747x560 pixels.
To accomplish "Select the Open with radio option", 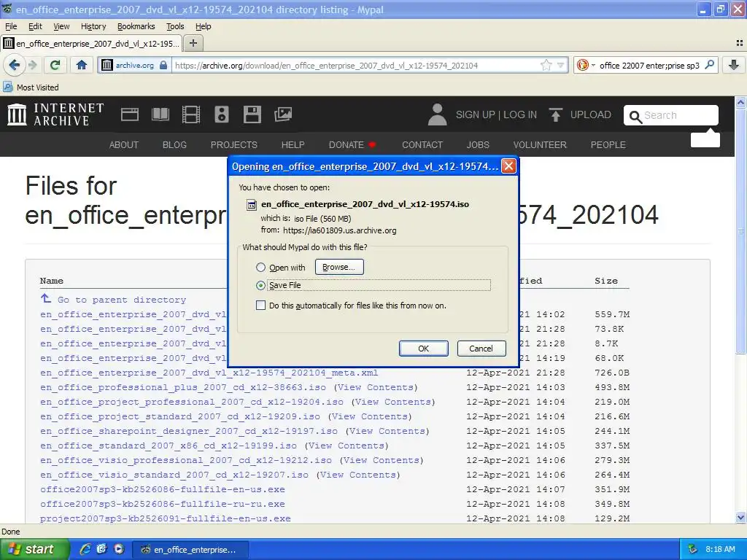I will 260,268.
